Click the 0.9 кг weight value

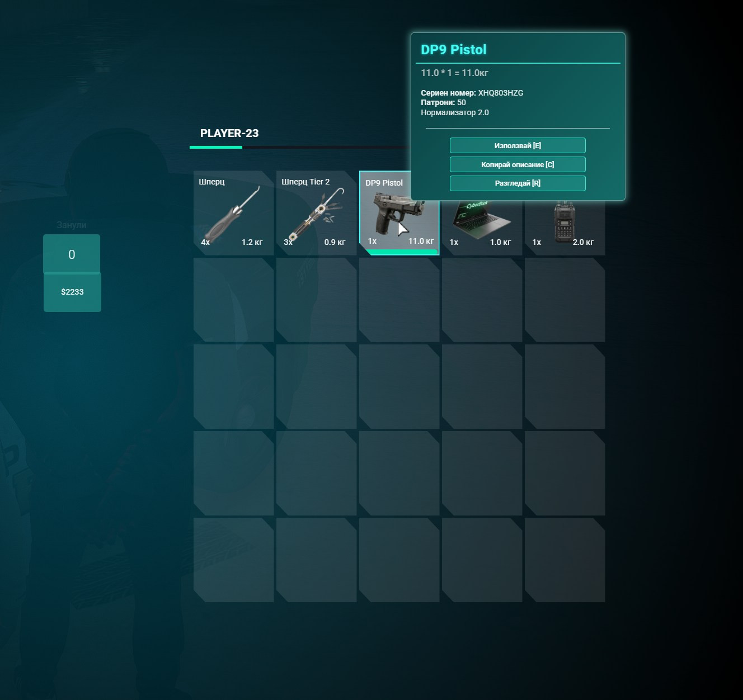[335, 242]
